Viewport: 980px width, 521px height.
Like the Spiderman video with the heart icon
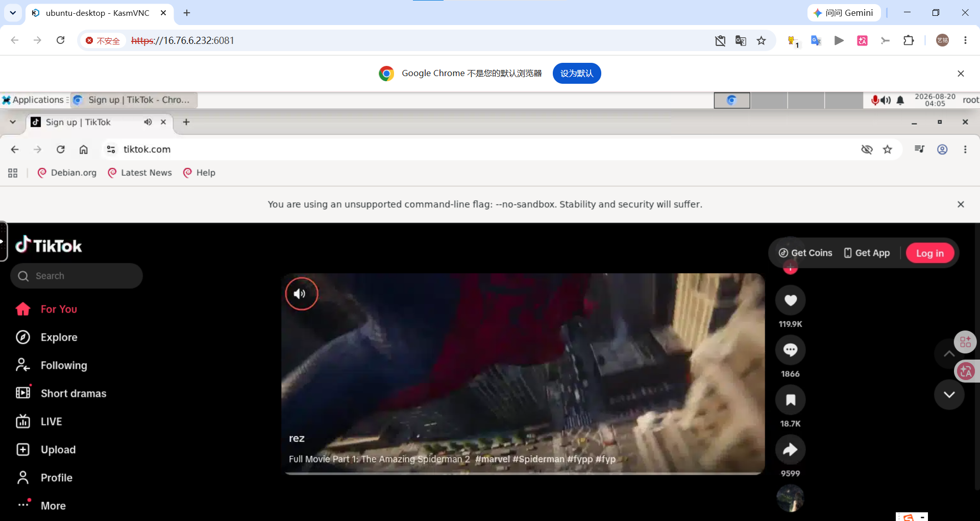(790, 300)
